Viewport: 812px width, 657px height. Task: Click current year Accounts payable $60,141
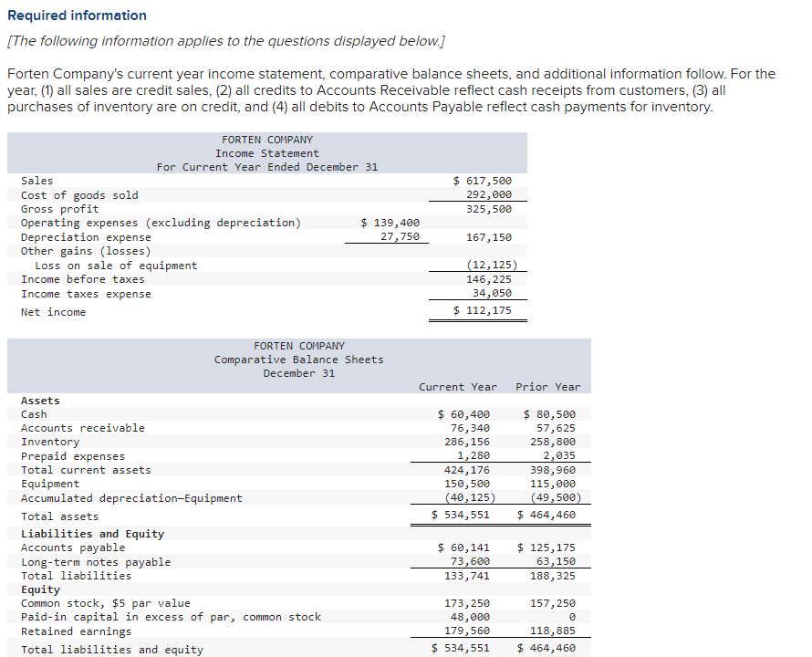pos(463,547)
